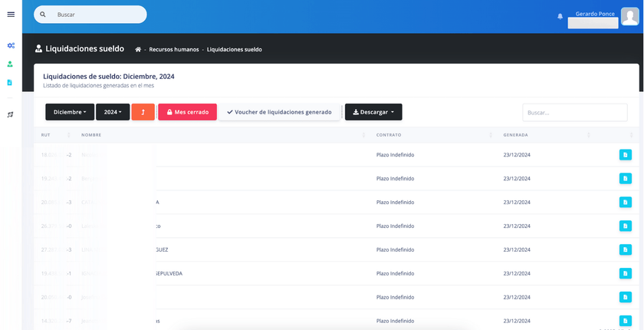The image size is (644, 330).
Task: Open the green user icon in sidebar
Action: pyautogui.click(x=11, y=64)
